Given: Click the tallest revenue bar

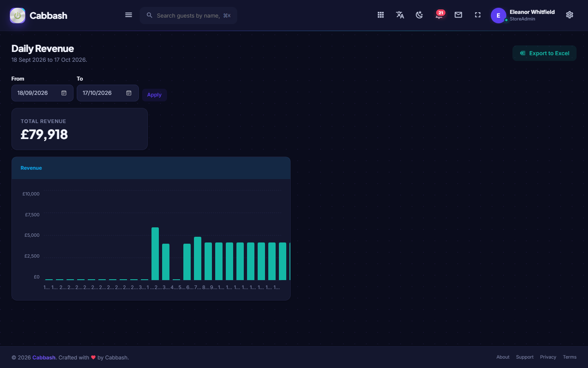Looking at the screenshot, I should (x=155, y=254).
